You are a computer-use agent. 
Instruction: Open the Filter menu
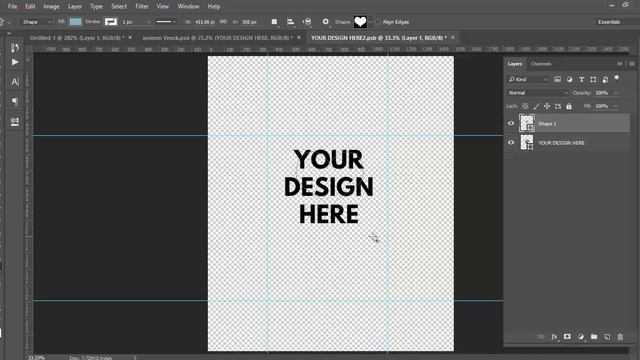142,6
